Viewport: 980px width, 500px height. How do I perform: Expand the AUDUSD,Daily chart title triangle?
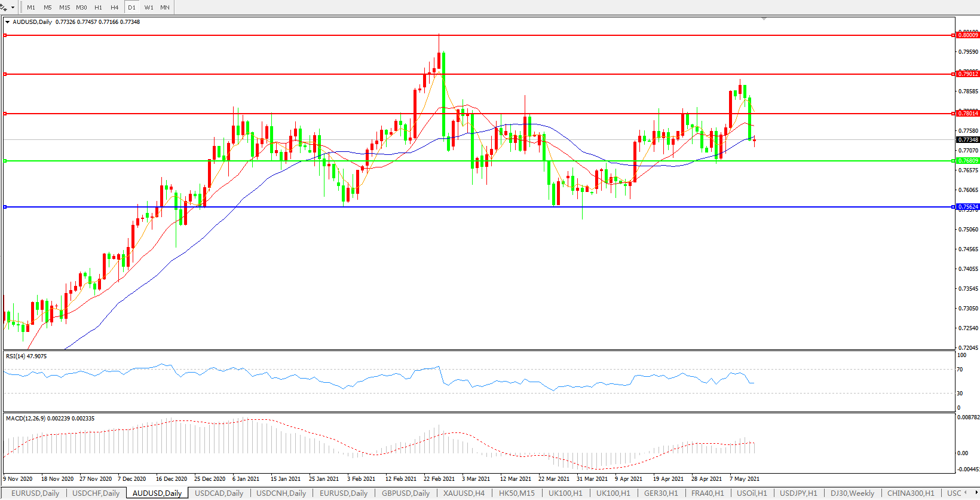pyautogui.click(x=7, y=22)
